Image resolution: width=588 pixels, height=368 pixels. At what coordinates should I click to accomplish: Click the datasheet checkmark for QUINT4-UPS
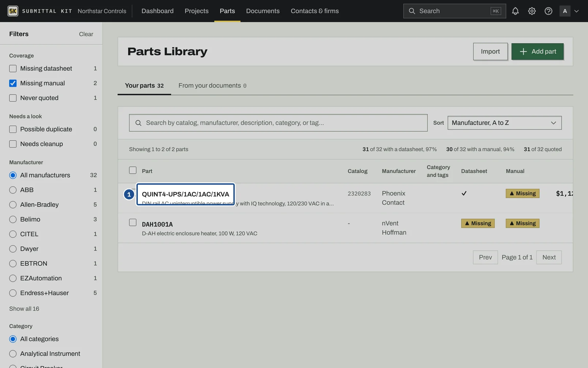click(x=464, y=193)
